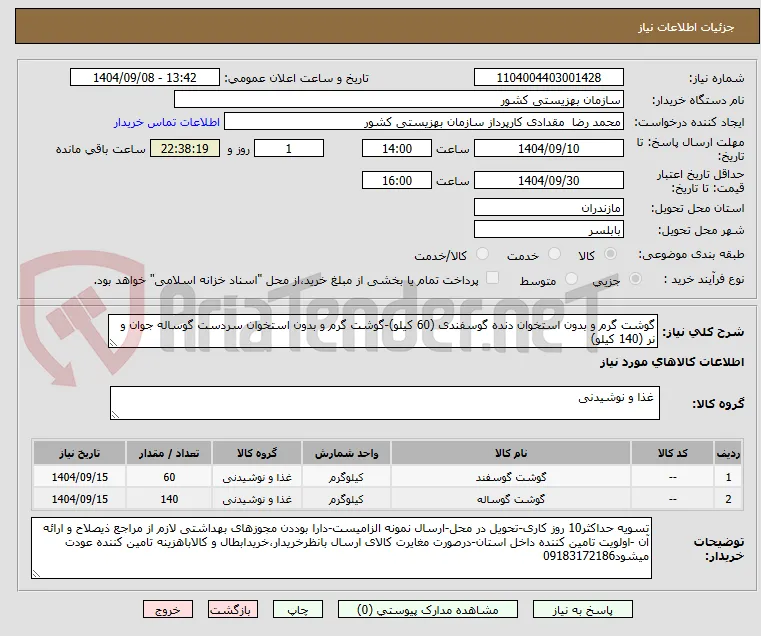Click the price validity date 1404/09/30

click(548, 181)
